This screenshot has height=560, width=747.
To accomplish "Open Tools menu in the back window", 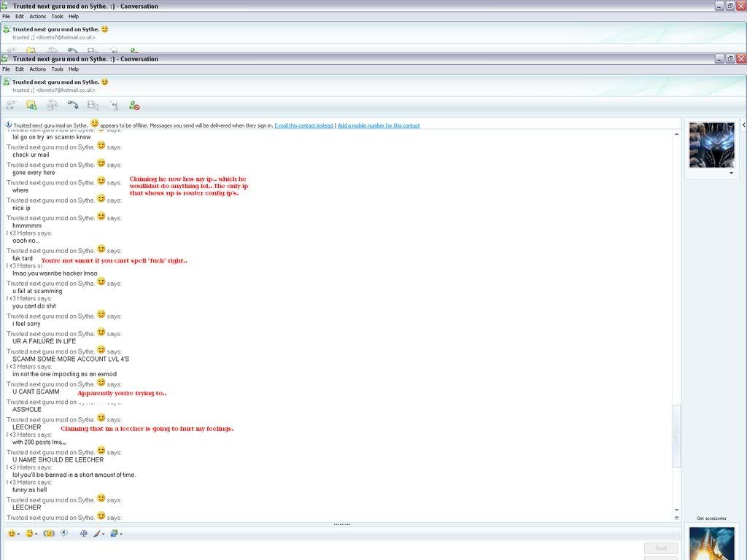I will [57, 16].
